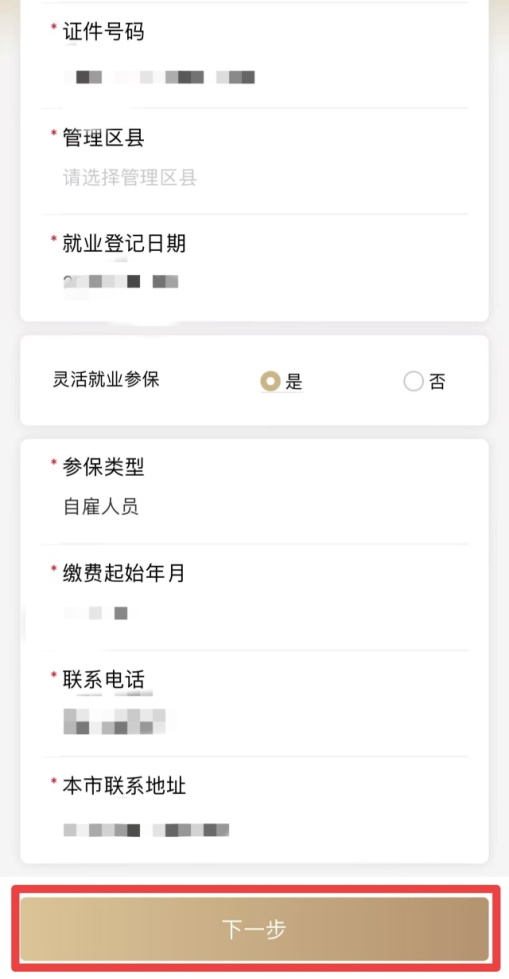Click the 是 text label
Image resolution: width=509 pixels, height=979 pixels.
[x=294, y=381]
